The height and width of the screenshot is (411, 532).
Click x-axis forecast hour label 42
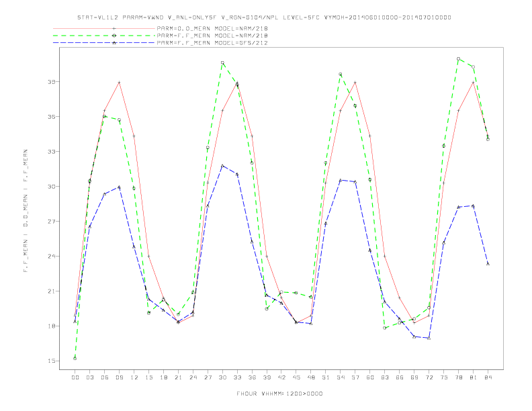pyautogui.click(x=281, y=377)
